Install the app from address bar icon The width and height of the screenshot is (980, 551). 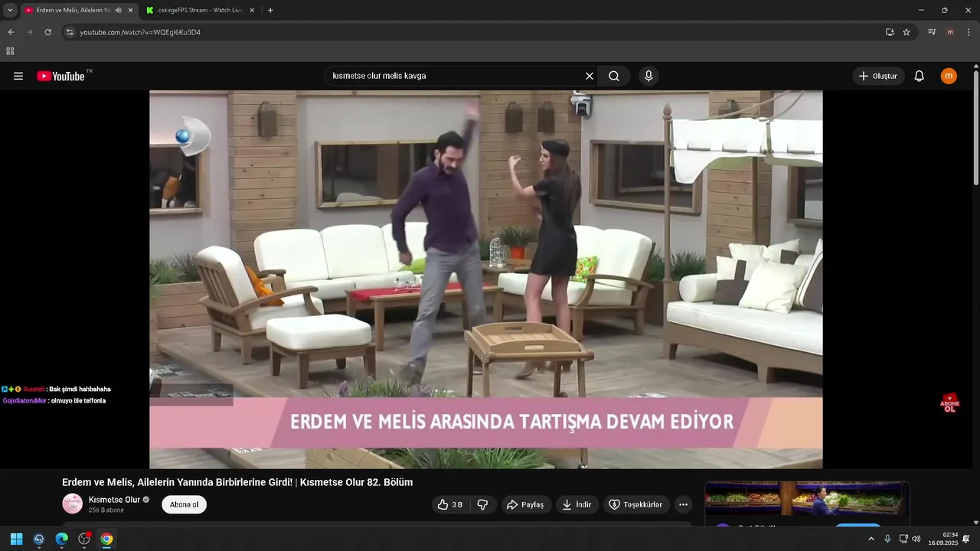click(x=890, y=32)
